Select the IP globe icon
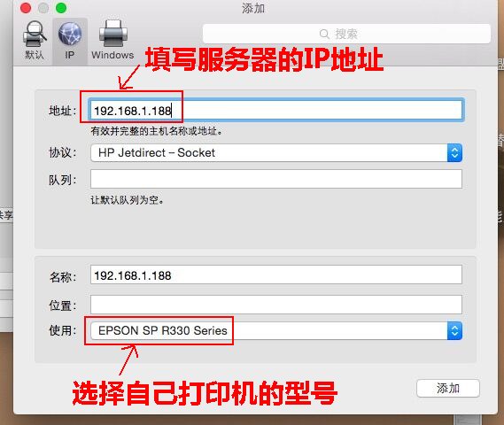 tap(70, 34)
